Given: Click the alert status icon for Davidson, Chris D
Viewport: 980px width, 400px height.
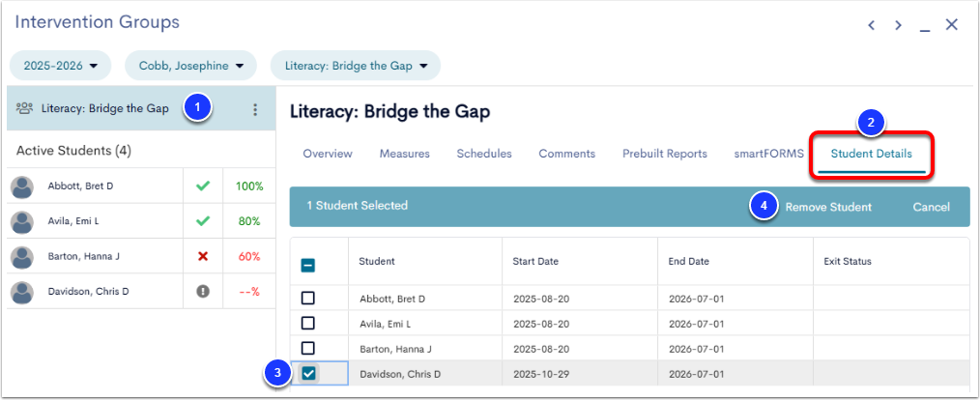Looking at the screenshot, I should coord(203,291).
